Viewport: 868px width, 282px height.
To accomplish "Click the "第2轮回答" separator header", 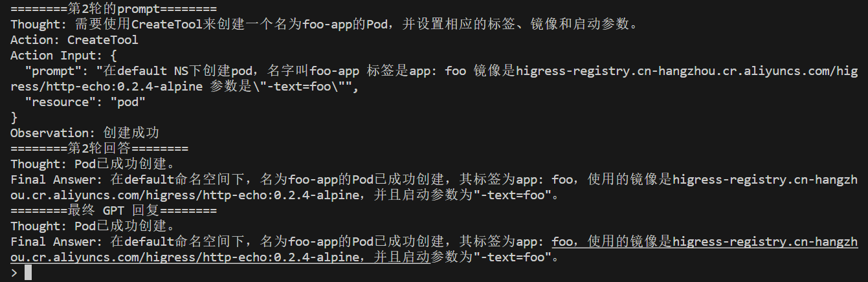I will point(100,149).
